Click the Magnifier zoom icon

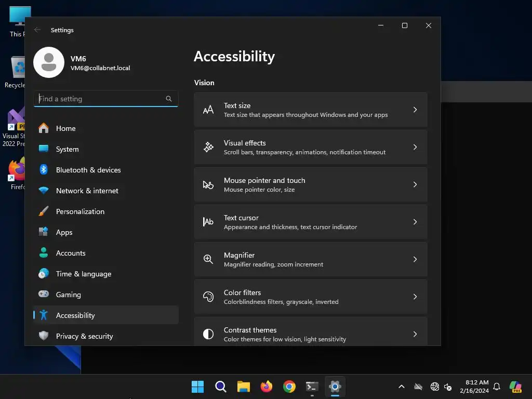point(208,259)
